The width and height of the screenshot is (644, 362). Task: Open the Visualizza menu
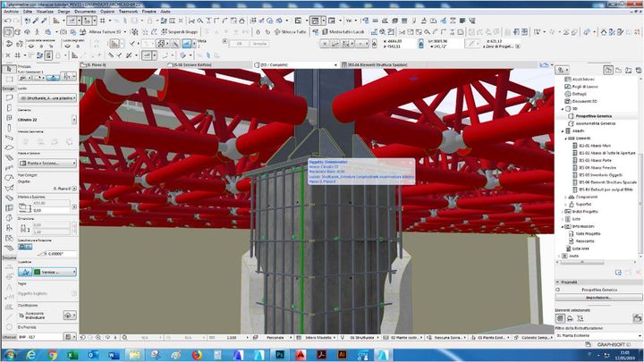45,12
